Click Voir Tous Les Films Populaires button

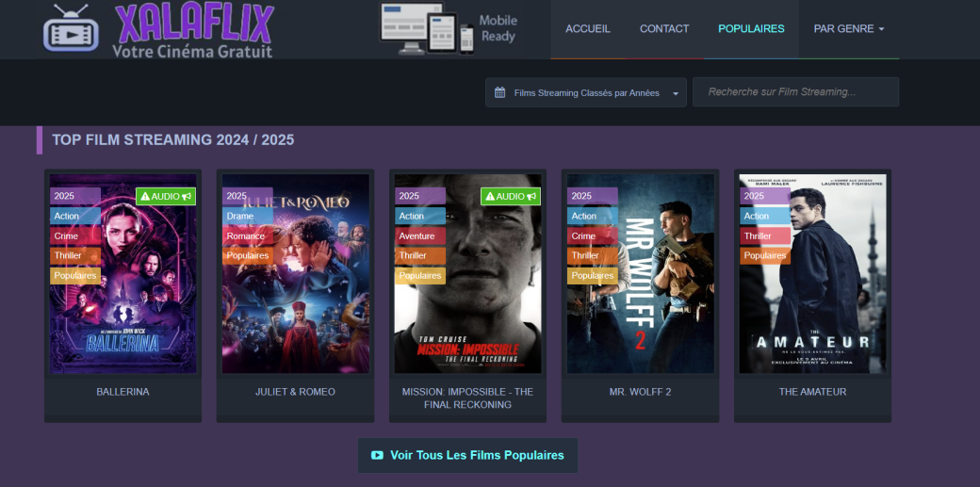(x=467, y=455)
